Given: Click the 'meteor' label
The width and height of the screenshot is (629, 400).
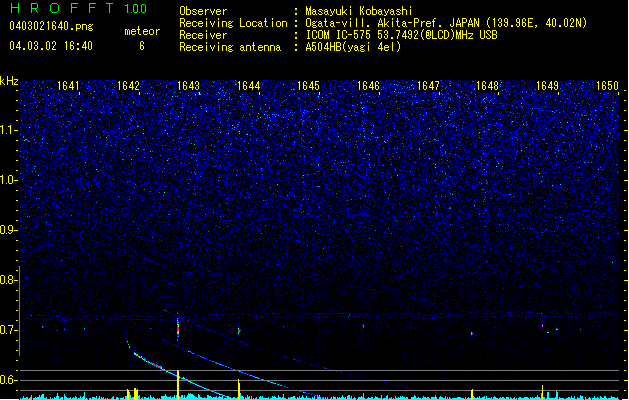Looking at the screenshot, I should 142,31.
